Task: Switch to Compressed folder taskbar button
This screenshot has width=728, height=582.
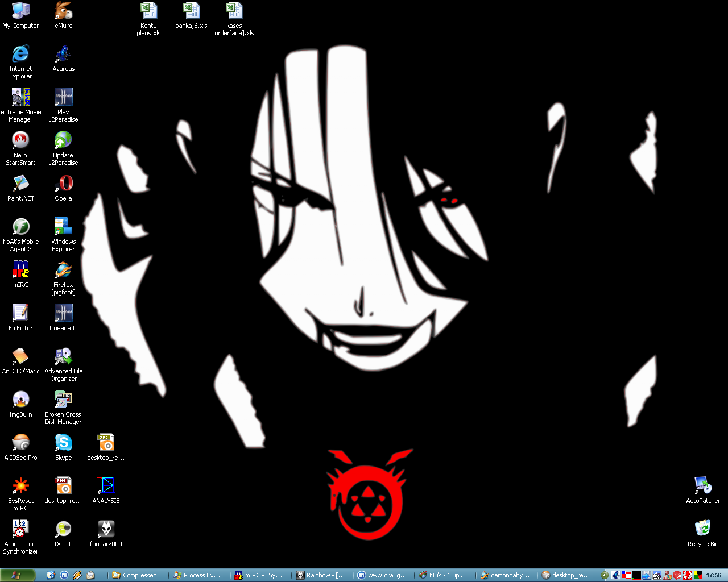Action: [138, 575]
